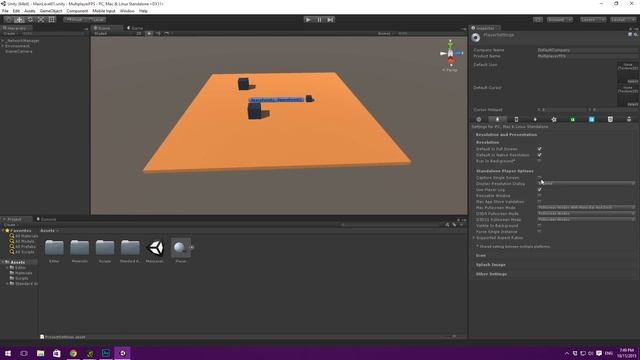Viewport: 640px width, 360px height.
Task: Select WebGL platform settings tab
Action: 610,120
